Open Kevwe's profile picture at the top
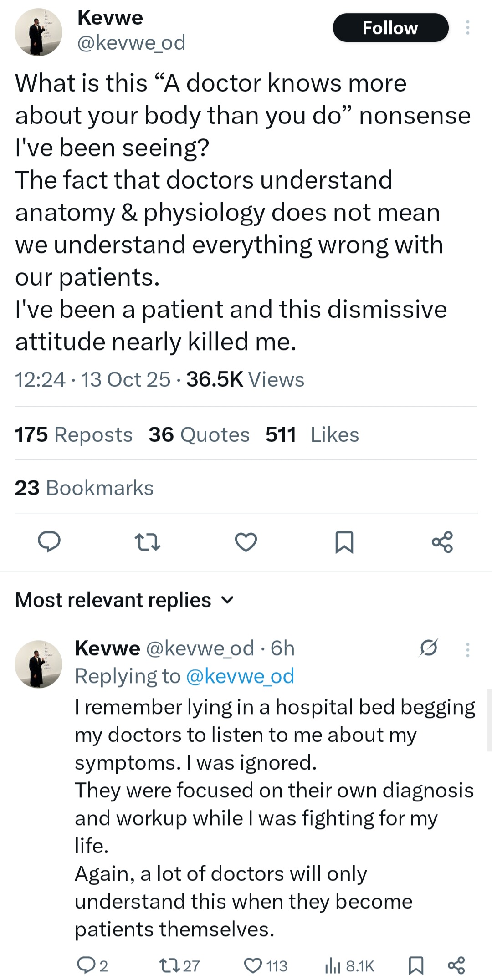492x980 pixels. 38,32
